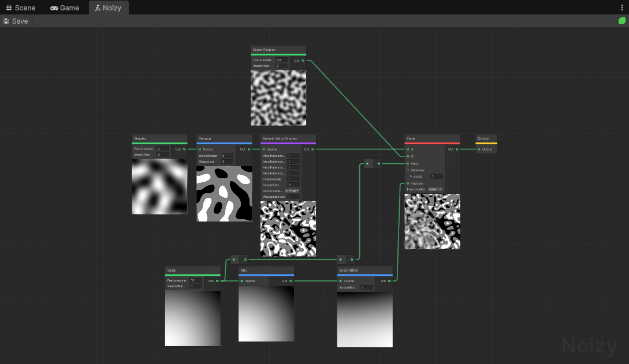629x364 pixels.
Task: Click the Seed Offset node preview thumbnail
Action: click(364, 320)
